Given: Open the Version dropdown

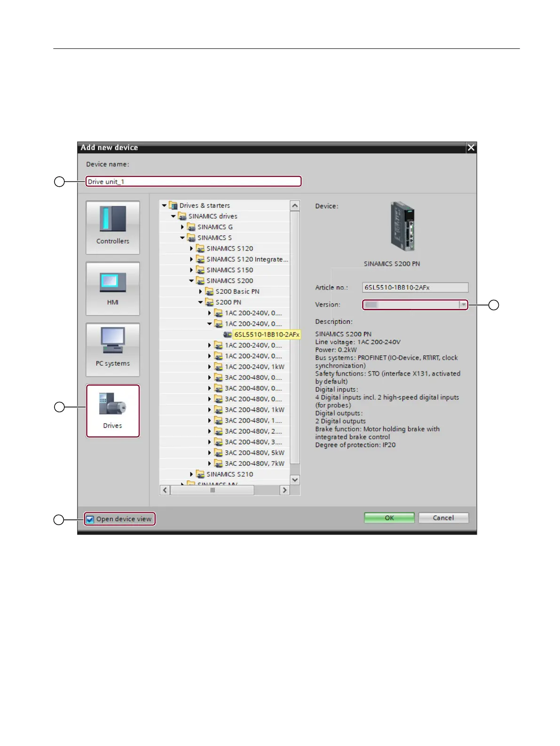Looking at the screenshot, I should coord(463,305).
